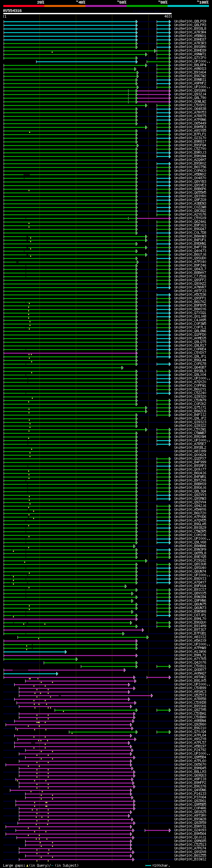
Task: Open hit UniRef100_Q8LPS9
Action: (x=190, y=22)
